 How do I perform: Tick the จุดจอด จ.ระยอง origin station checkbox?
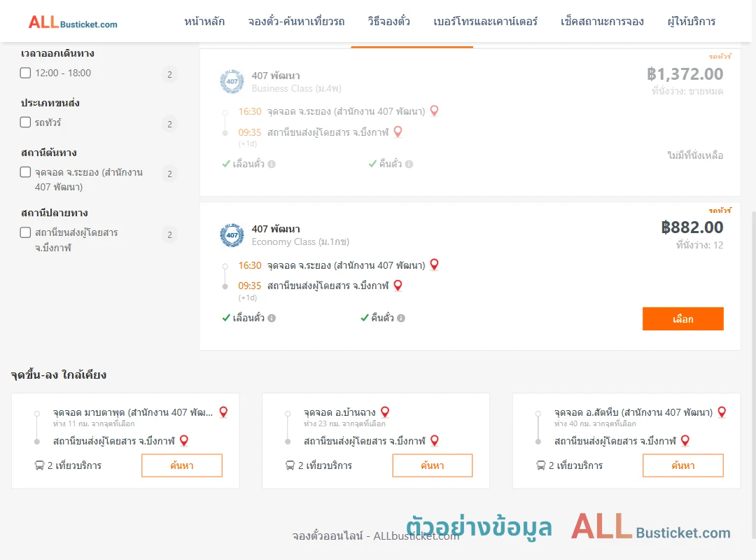(26, 172)
